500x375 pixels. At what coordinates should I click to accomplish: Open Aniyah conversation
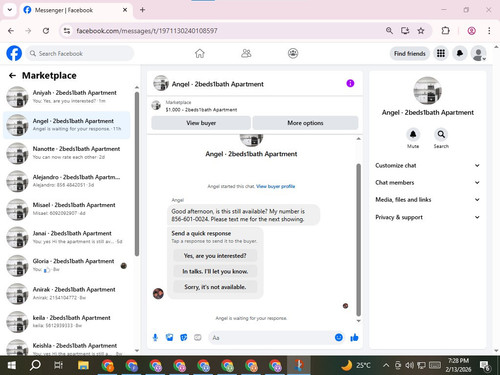click(67, 97)
